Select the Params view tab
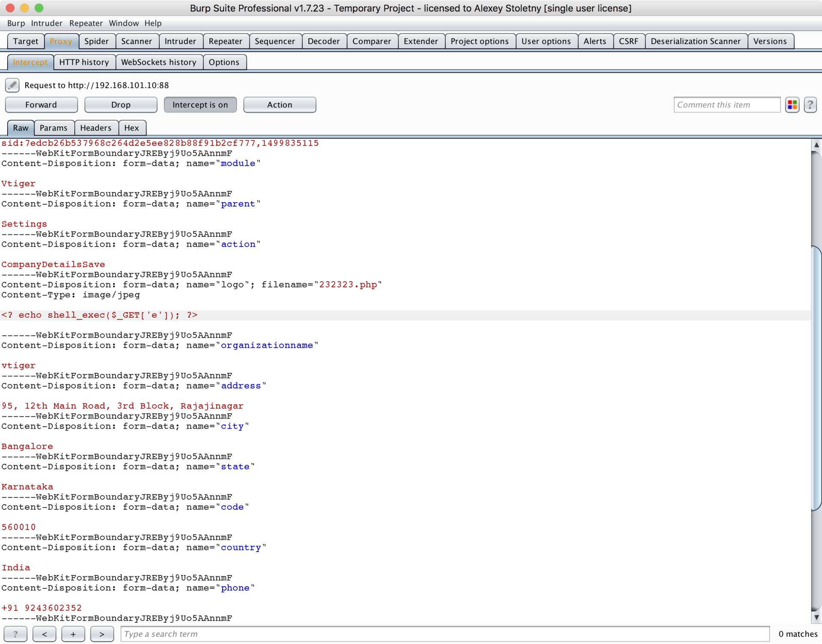The height and width of the screenshot is (644, 822). point(54,128)
